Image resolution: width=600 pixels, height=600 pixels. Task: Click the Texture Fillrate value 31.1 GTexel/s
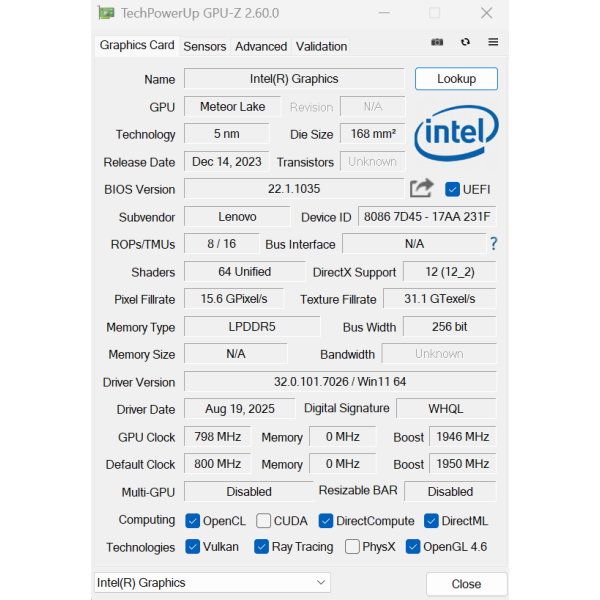440,299
